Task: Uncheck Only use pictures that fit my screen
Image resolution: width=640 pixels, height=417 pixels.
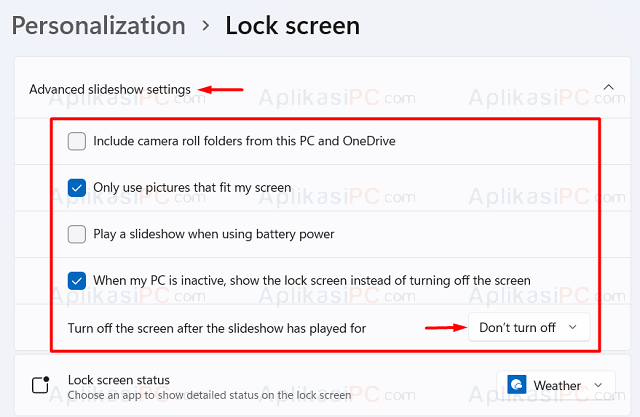Action: (x=77, y=188)
